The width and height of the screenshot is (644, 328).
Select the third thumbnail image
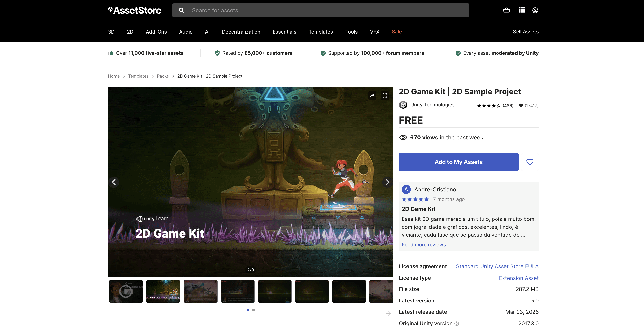pos(201,291)
